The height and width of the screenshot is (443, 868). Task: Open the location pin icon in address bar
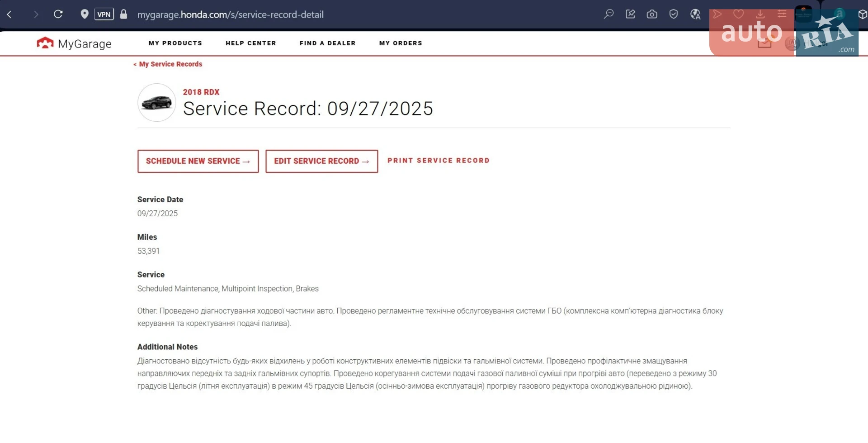84,14
